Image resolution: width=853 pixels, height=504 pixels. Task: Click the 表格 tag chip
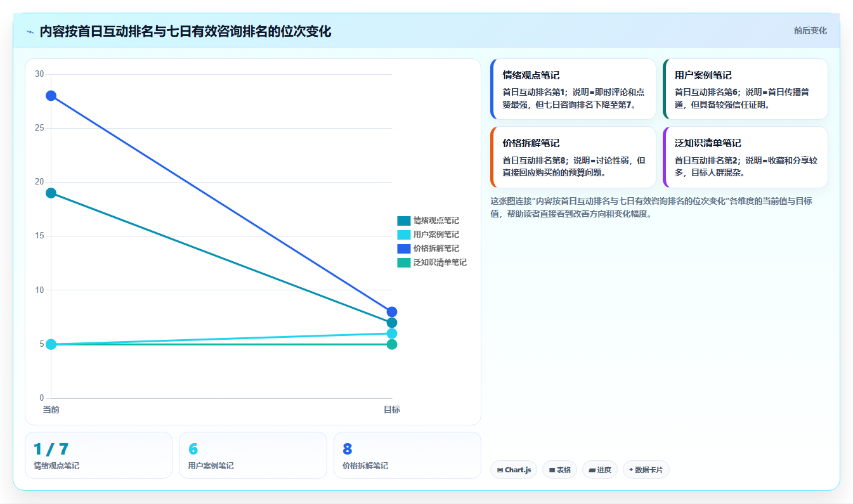pyautogui.click(x=559, y=470)
